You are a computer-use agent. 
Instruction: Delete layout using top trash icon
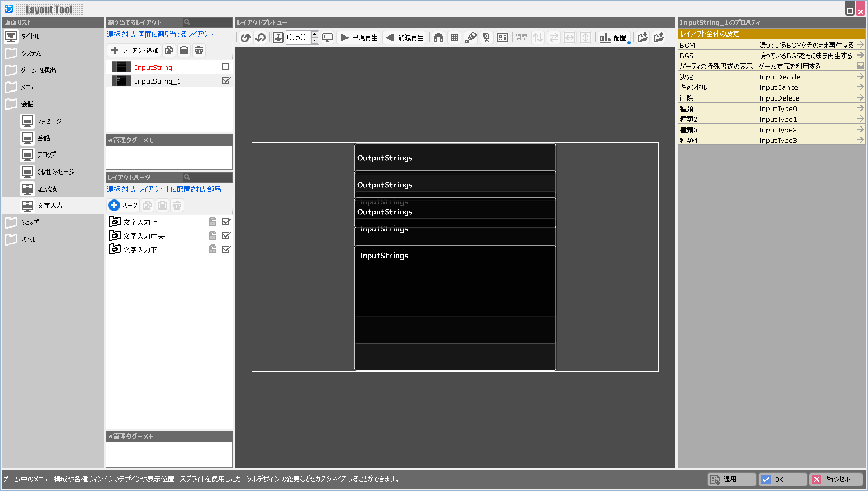coord(199,50)
